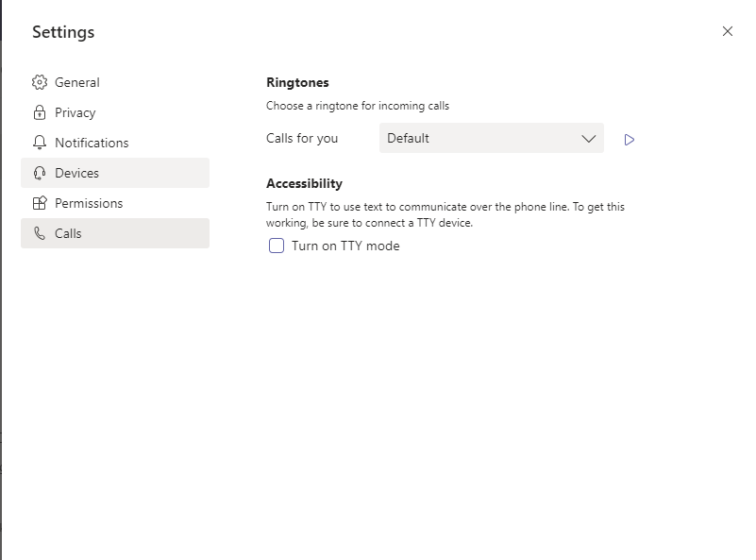Open the Permissions settings section
The width and height of the screenshot is (756, 560).
89,203
